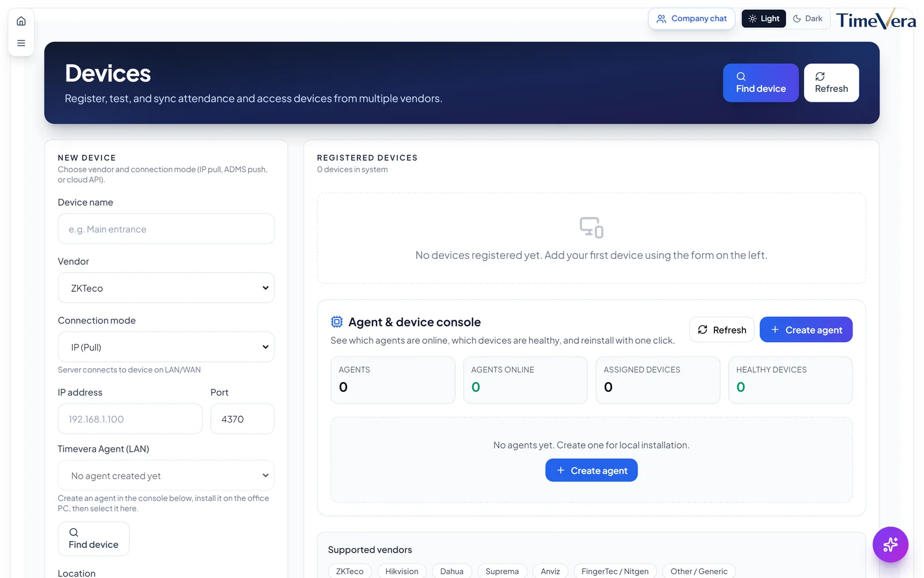
Task: Click the TimeVera logo
Action: 875,19
